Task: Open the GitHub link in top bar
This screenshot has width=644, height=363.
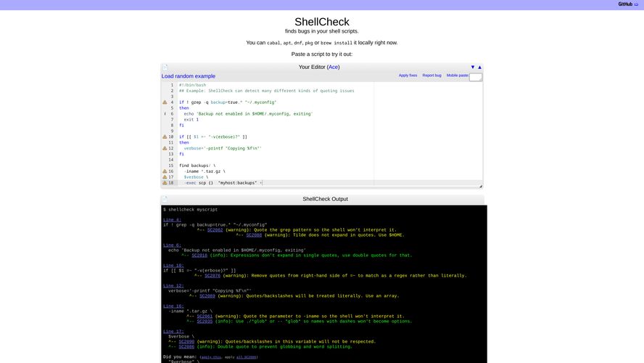Action: [x=628, y=4]
